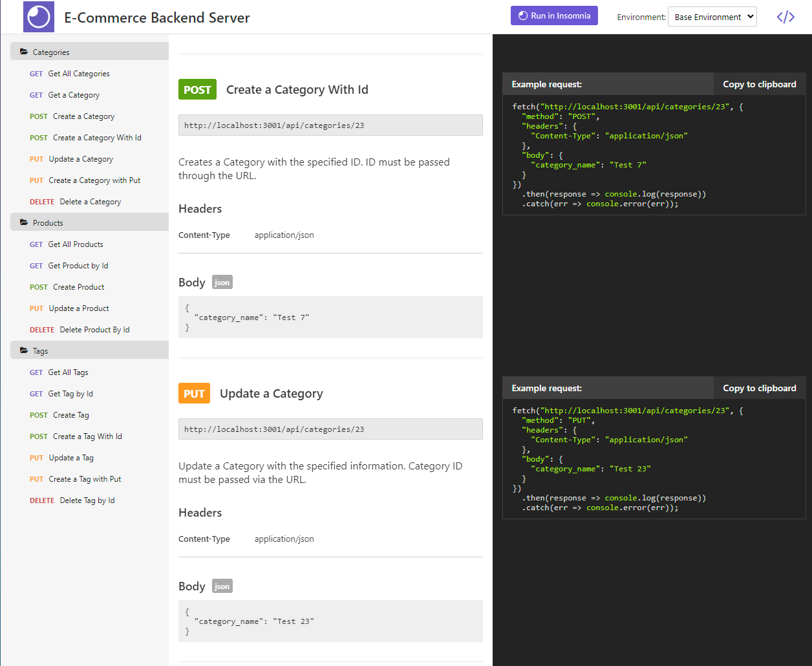Open Get All Categories in the sidebar
This screenshot has width=812, height=666.
click(70, 74)
